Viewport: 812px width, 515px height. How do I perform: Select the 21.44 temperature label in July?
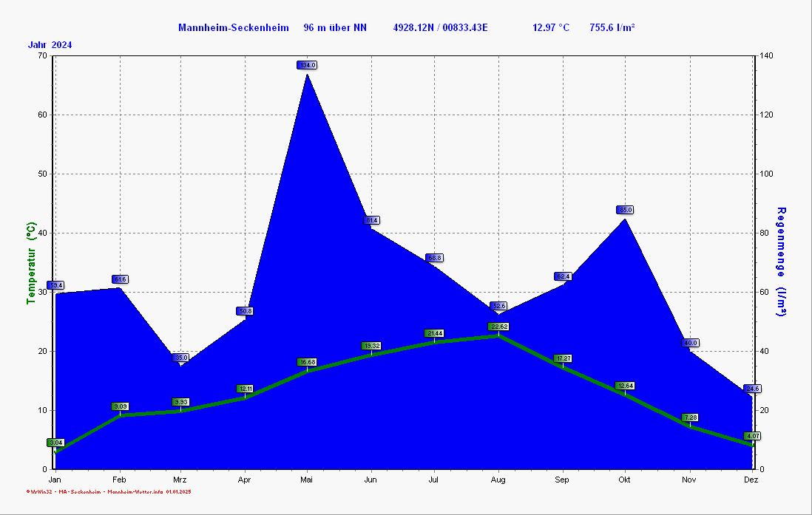[x=434, y=333]
